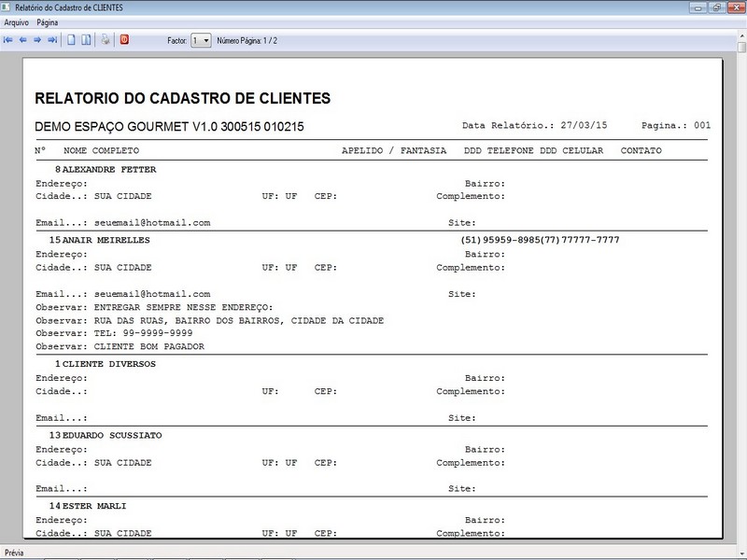Click the report title RELATORIO DO CADASTRO DE CLIENTES

[x=182, y=98]
